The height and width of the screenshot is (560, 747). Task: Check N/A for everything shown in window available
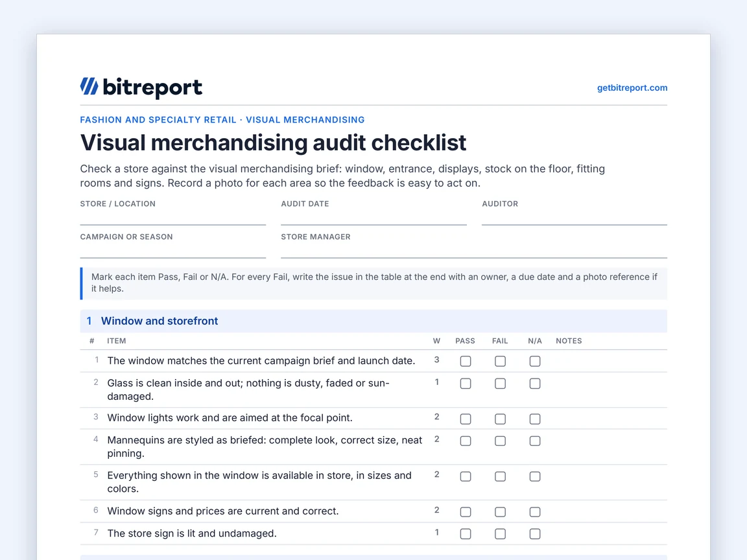pyautogui.click(x=535, y=476)
